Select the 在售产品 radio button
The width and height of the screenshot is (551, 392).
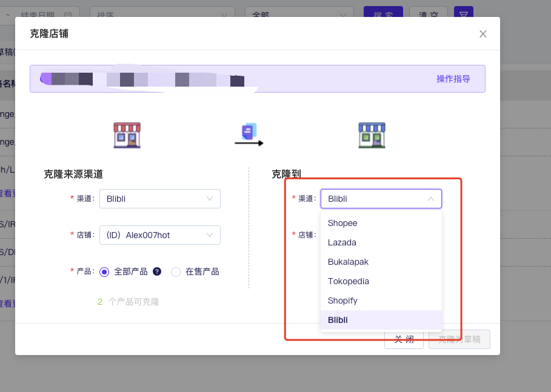pos(176,272)
